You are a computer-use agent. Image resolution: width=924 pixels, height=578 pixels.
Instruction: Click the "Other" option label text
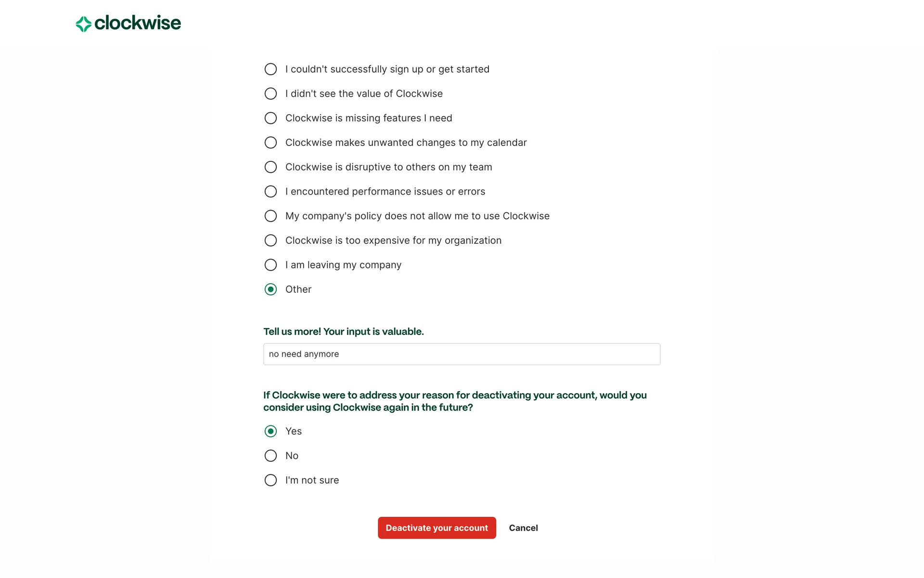point(298,289)
